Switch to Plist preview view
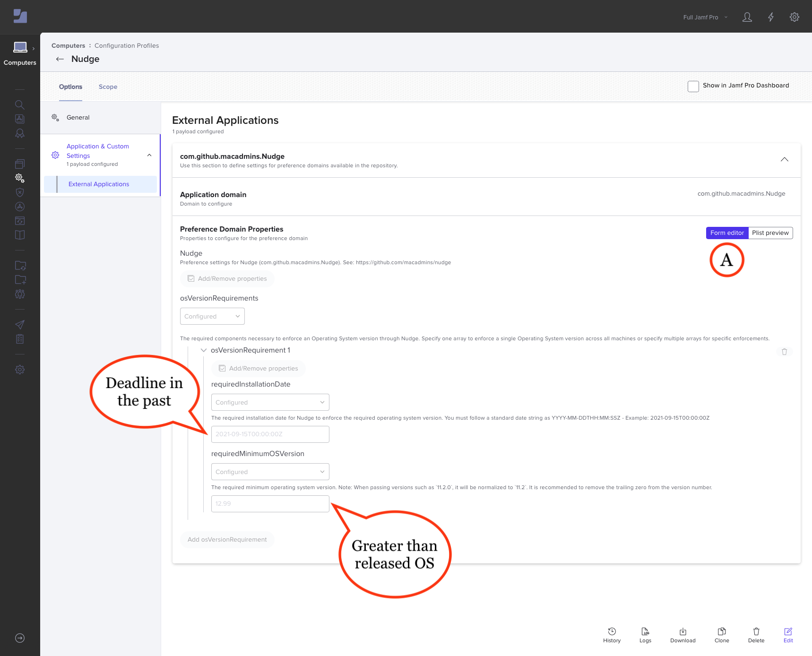 [770, 233]
